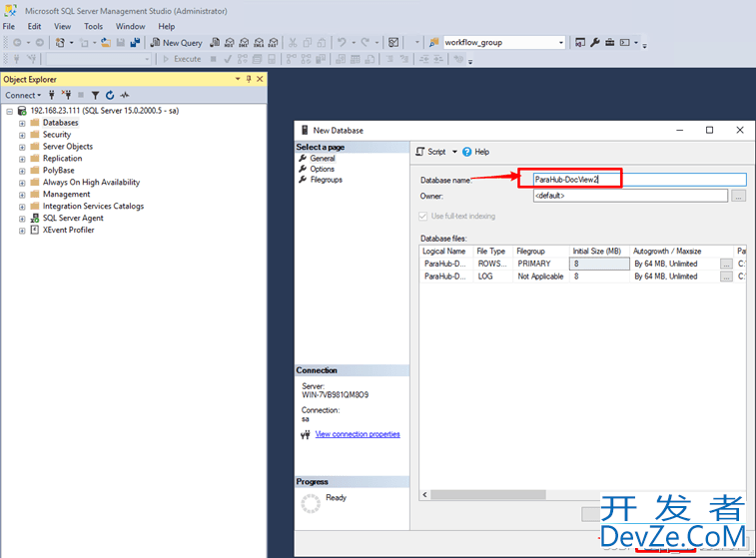Viewport: 756px width, 558px height.
Task: Collapse the 192.168.23.111 server node
Action: (x=9, y=112)
